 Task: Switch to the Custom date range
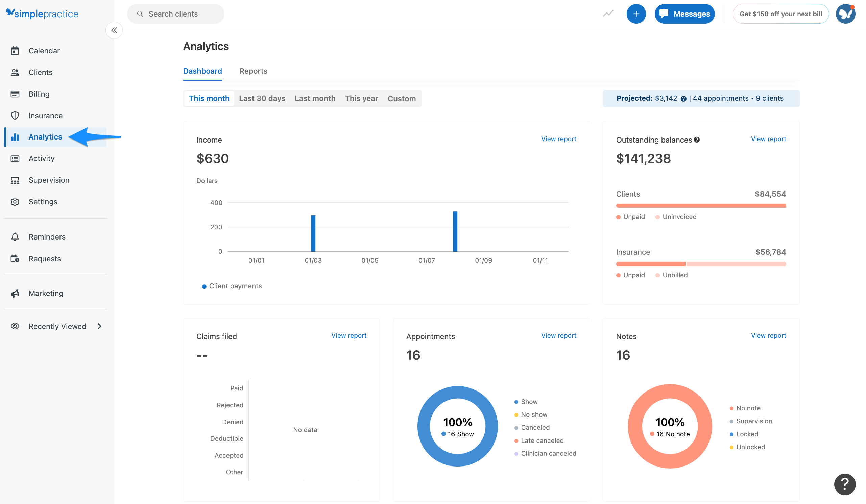(x=402, y=98)
